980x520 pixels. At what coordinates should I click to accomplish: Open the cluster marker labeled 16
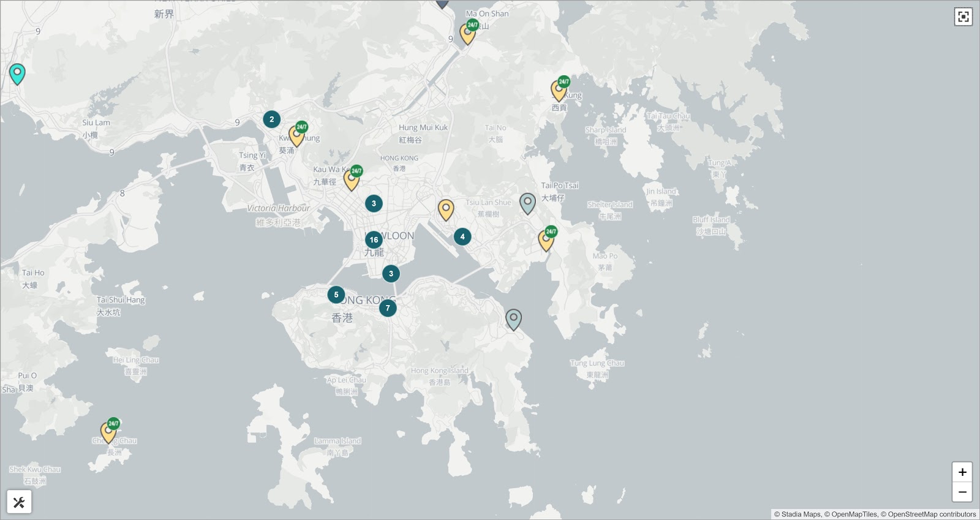pyautogui.click(x=374, y=240)
